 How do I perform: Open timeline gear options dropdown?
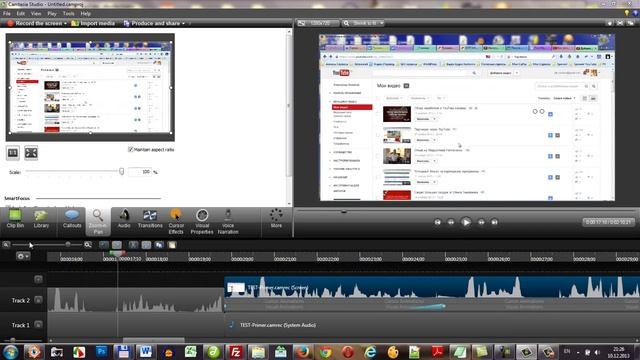coord(23,256)
